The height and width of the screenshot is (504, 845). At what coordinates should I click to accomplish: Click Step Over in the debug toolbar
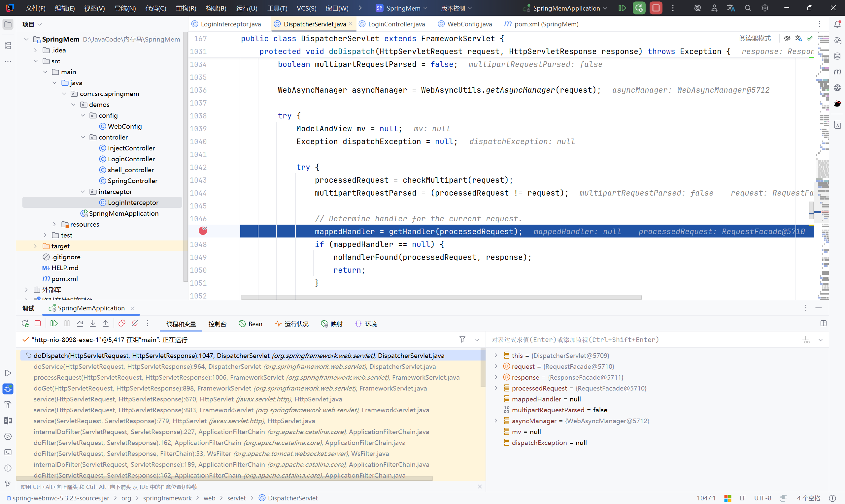(x=80, y=324)
